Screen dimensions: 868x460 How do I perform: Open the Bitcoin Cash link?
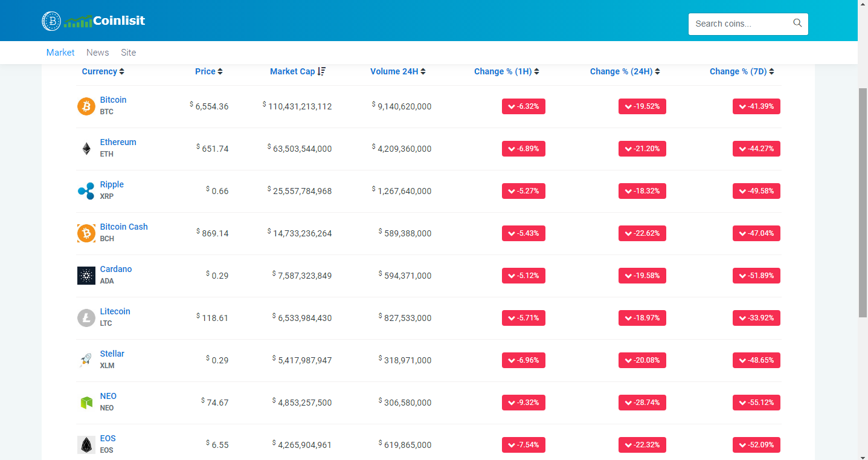[x=124, y=227]
